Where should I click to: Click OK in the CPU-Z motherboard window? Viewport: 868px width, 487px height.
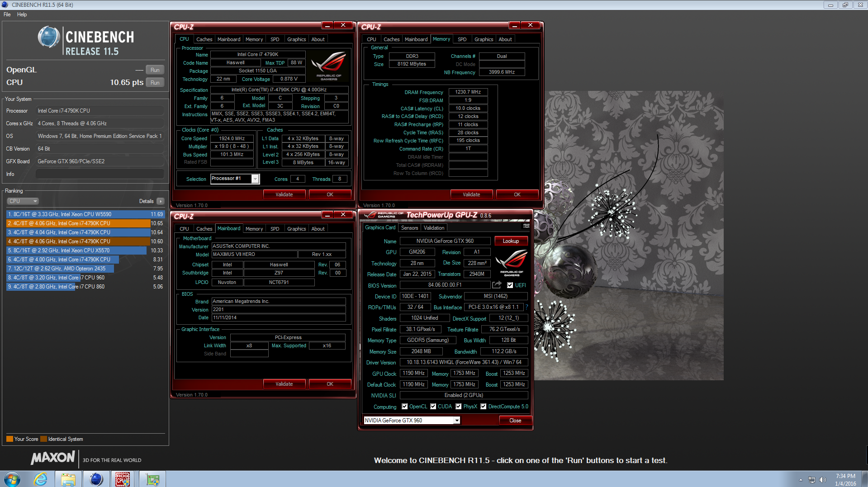pos(330,384)
